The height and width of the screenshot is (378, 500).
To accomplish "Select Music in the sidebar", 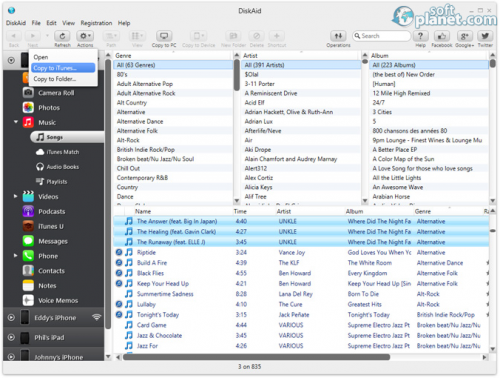I will 47,122.
